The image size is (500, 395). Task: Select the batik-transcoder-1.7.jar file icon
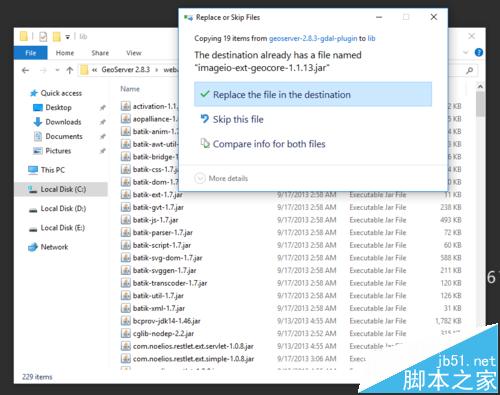click(126, 283)
